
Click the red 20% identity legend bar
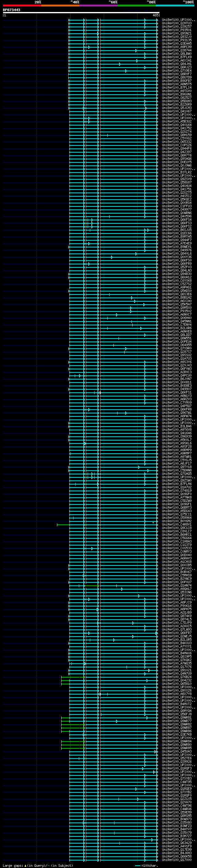[22, 6]
